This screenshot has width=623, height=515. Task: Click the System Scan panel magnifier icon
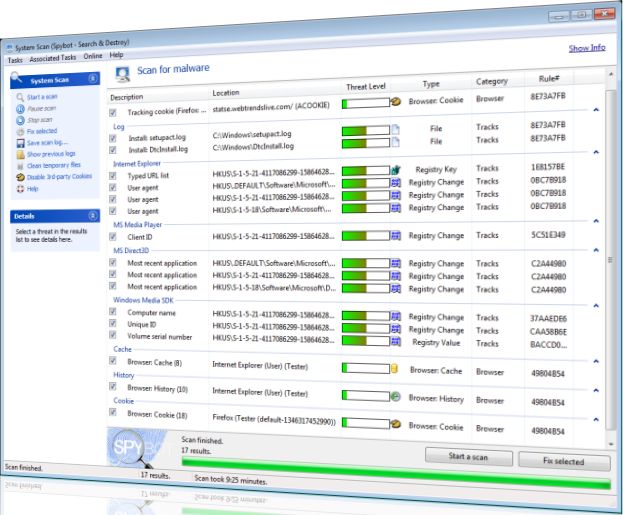(17, 77)
